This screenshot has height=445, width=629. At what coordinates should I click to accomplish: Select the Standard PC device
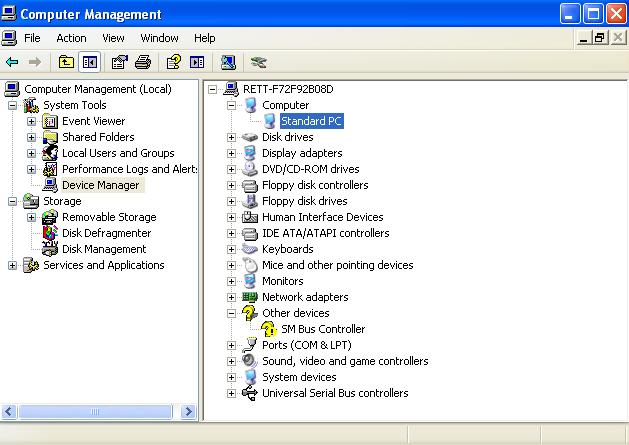(311, 121)
